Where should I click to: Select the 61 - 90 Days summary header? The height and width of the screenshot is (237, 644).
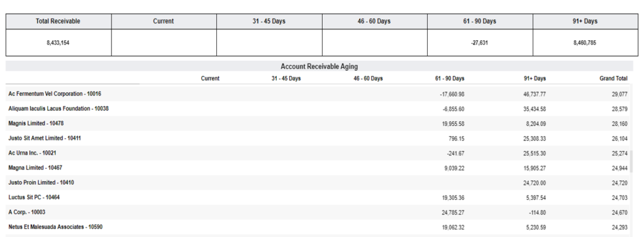tap(480, 21)
